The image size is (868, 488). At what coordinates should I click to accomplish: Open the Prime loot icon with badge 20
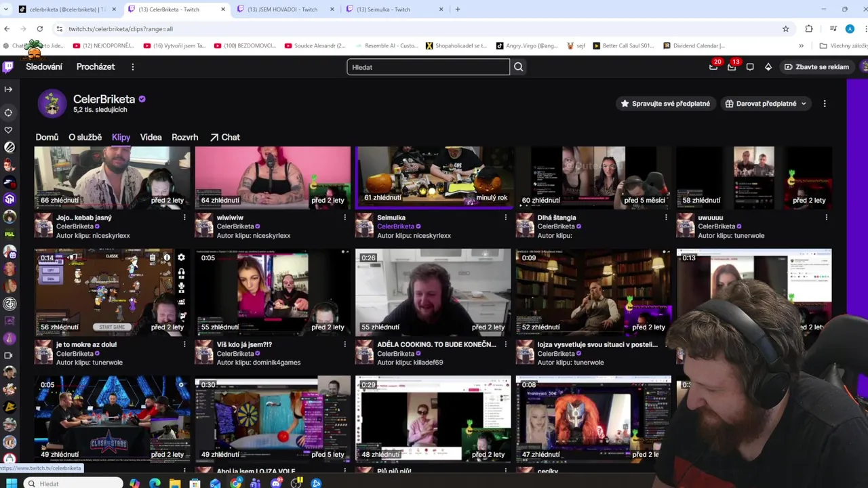point(713,67)
